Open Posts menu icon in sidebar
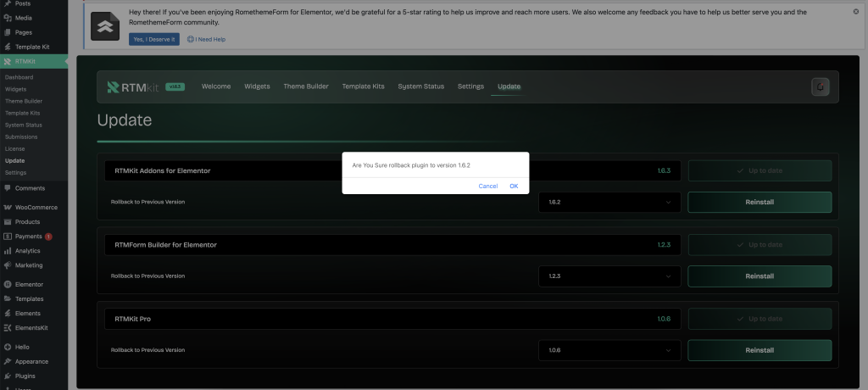868x390 pixels. pos(8,3)
